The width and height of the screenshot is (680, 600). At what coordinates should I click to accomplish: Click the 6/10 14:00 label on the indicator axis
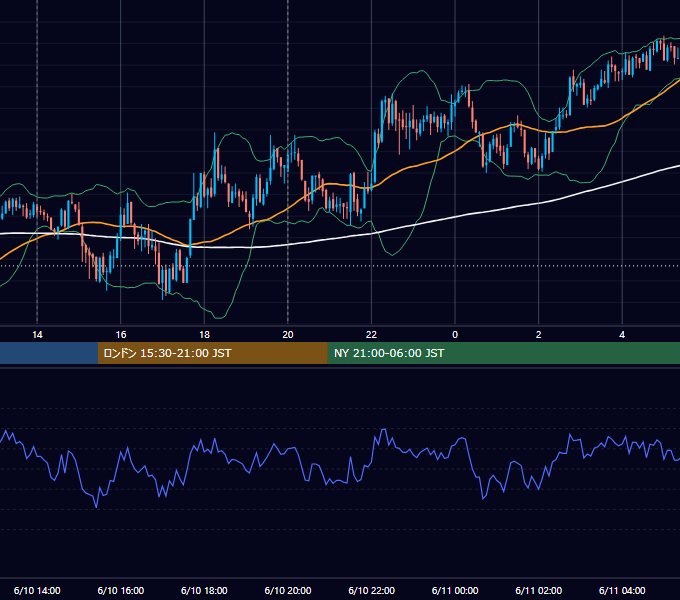[37, 590]
